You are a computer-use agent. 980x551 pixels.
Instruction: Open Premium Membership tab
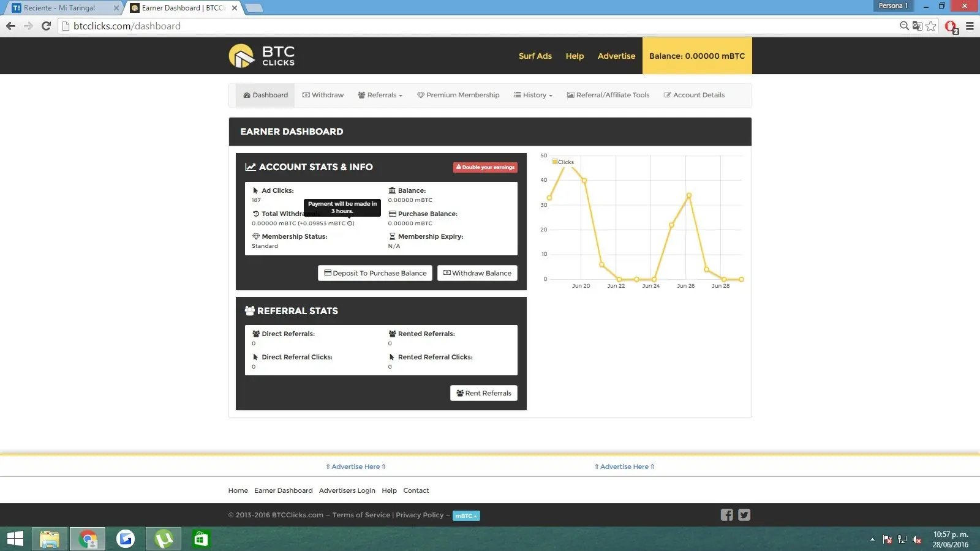pyautogui.click(x=458, y=95)
